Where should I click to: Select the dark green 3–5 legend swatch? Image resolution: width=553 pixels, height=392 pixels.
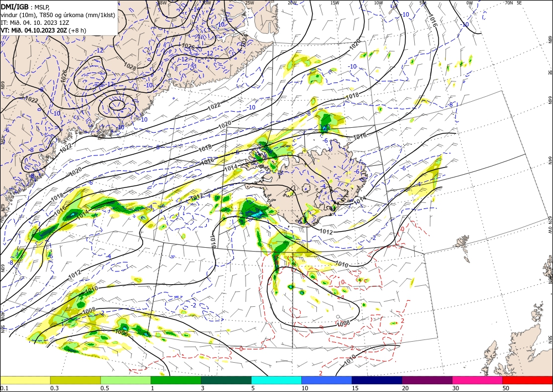click(x=226, y=380)
